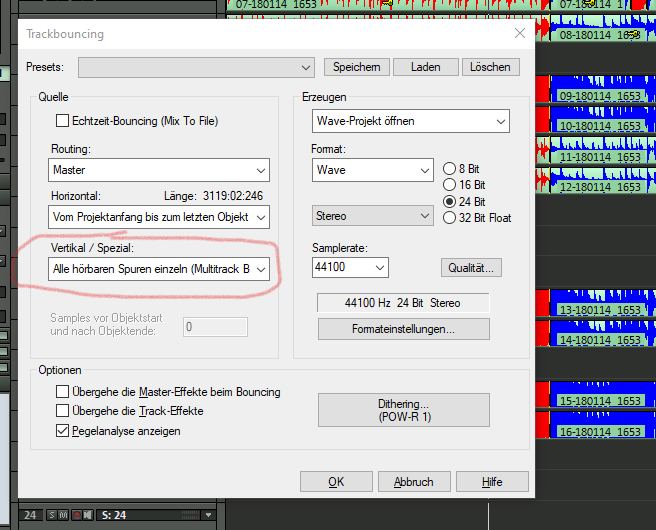656x530 pixels.
Task: Close the Trackbouncing dialog
Action: (520, 33)
